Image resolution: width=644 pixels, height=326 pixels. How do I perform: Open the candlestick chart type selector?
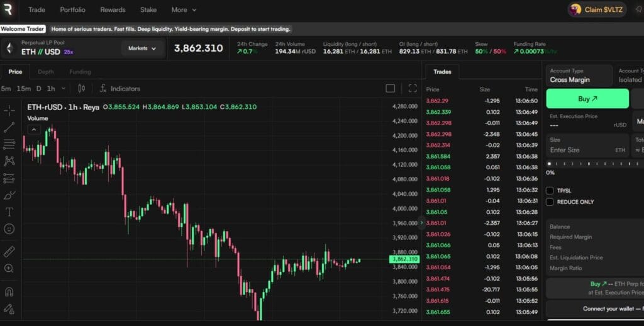click(x=81, y=88)
